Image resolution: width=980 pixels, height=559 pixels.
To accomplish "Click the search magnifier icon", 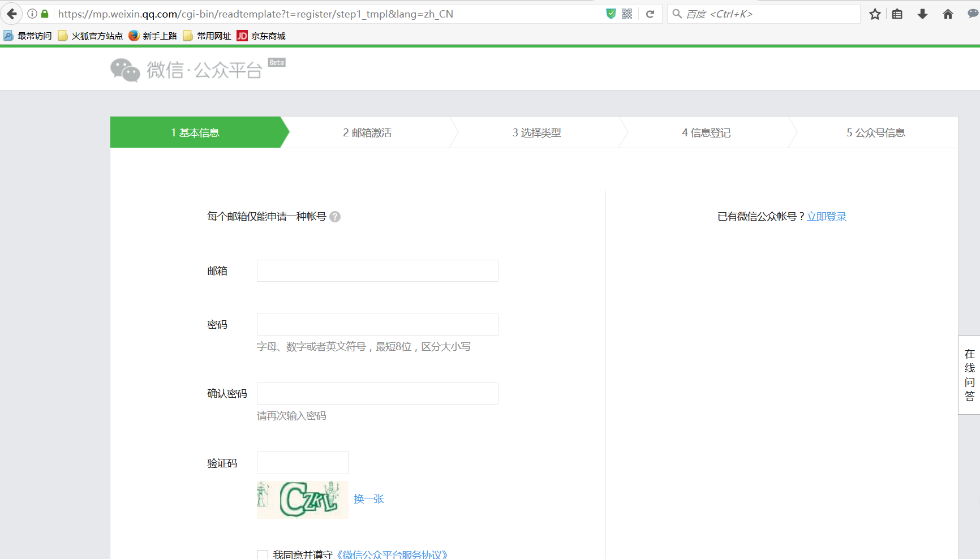I will [x=677, y=14].
